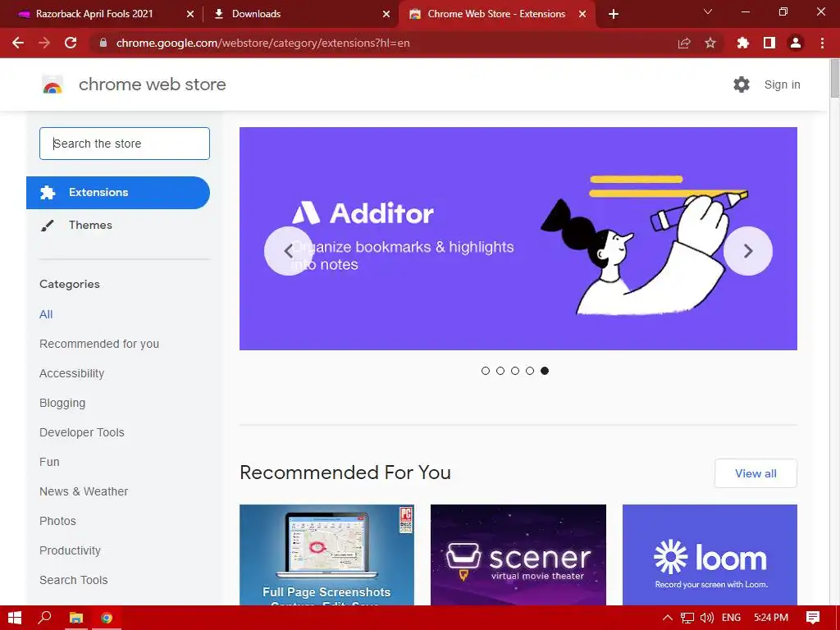840x630 pixels.
Task: Open the Windows Start menu
Action: point(15,618)
